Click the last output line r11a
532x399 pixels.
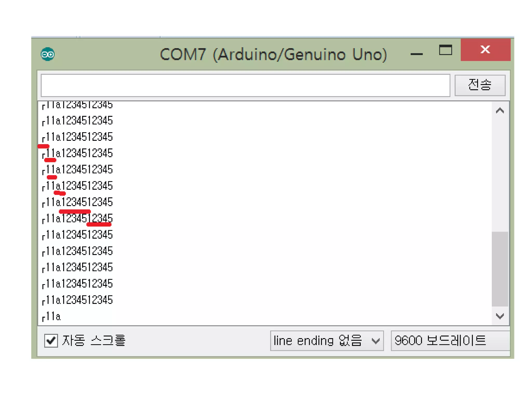pyautogui.click(x=52, y=317)
